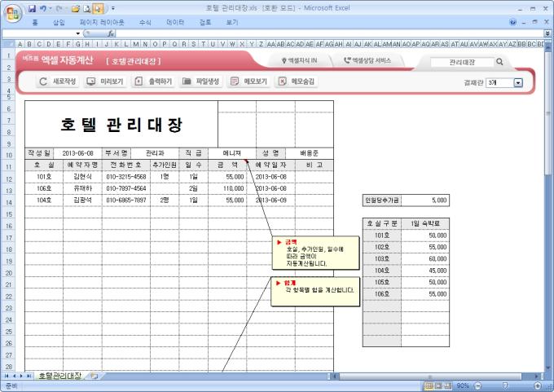Click the 출력하기 button
Image resolution: width=554 pixels, height=392 pixels.
coord(153,81)
